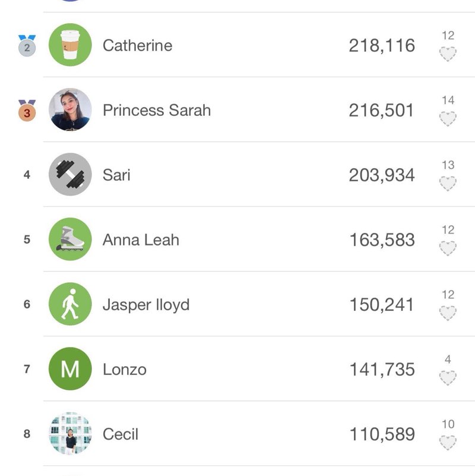Toggle the heart for Princess Sarah
475x476 pixels.
coord(448,119)
